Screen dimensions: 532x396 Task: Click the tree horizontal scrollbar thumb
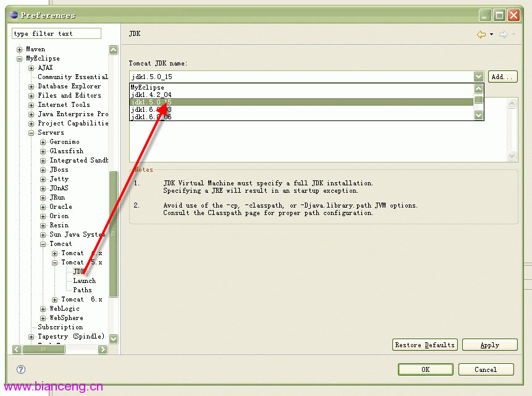[43, 349]
